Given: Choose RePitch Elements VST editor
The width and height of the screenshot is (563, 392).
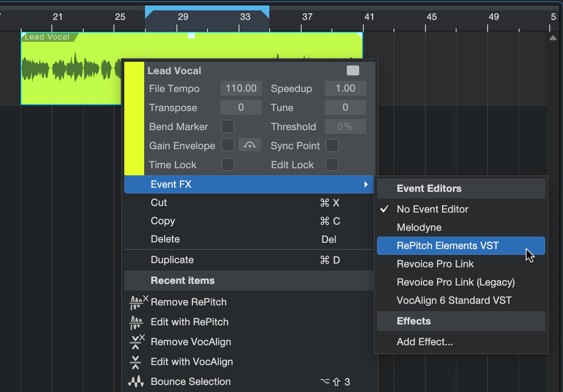Looking at the screenshot, I should click(x=447, y=246).
